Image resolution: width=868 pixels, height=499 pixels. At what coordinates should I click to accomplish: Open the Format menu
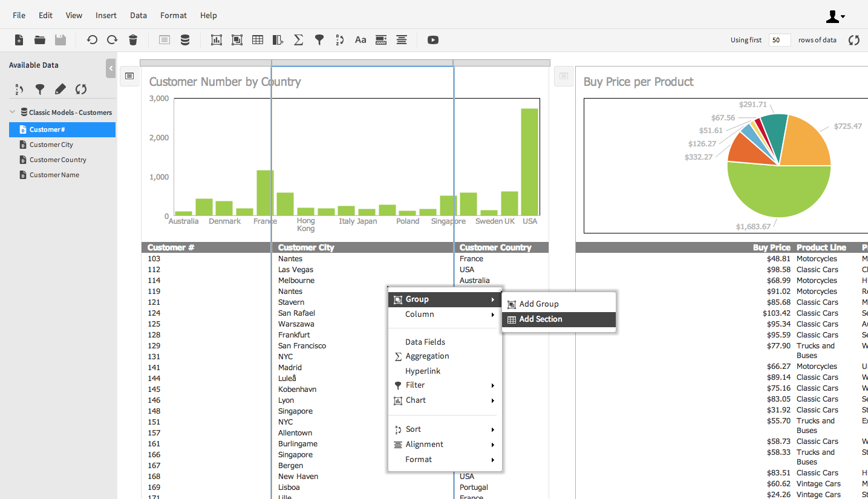pyautogui.click(x=174, y=15)
